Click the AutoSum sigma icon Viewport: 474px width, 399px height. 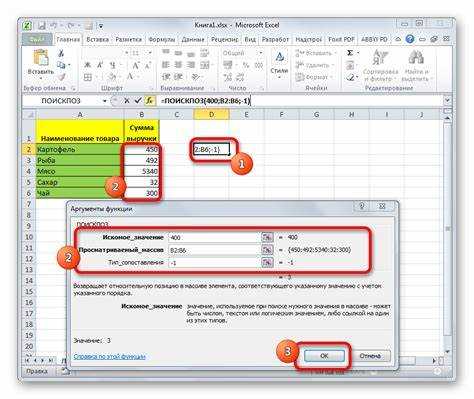pyautogui.click(x=350, y=53)
